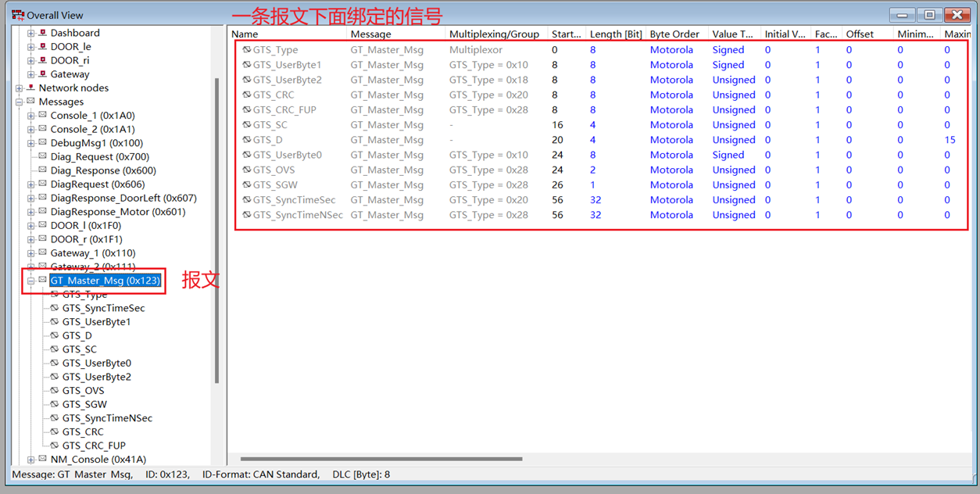
Task: Select GTS_CRC_FUP signal in the tree
Action: point(94,446)
